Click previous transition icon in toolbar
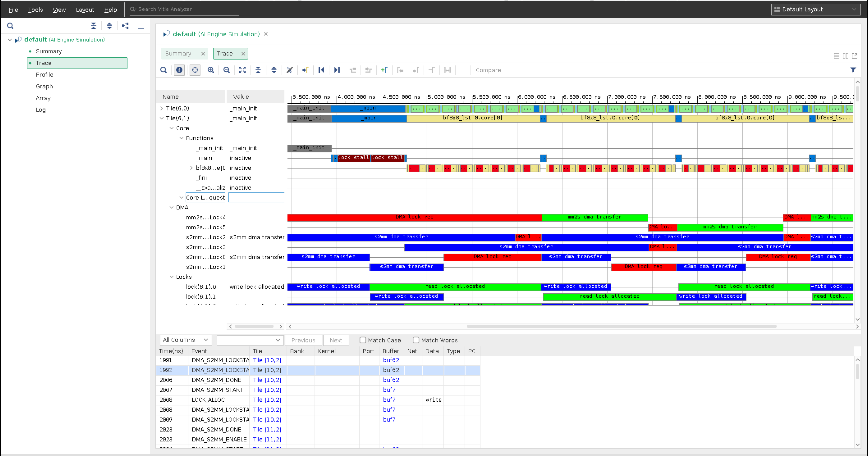The height and width of the screenshot is (456, 868). click(x=353, y=70)
